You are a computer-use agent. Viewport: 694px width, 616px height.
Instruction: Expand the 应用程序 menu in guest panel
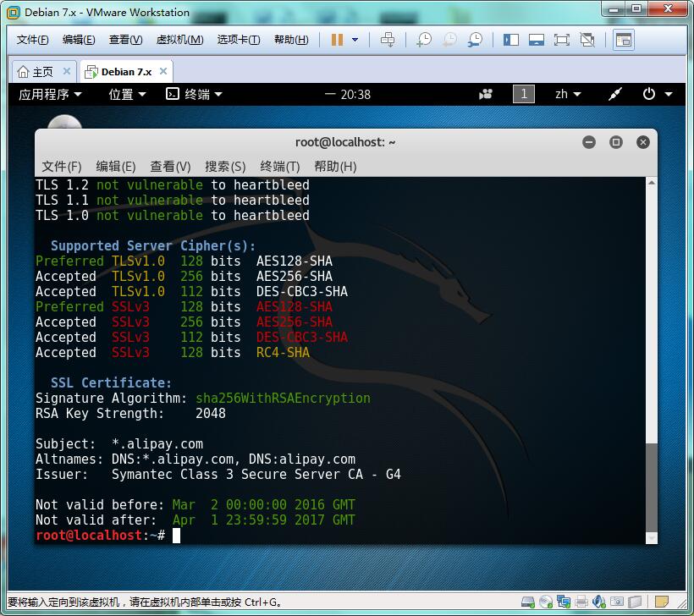point(50,94)
